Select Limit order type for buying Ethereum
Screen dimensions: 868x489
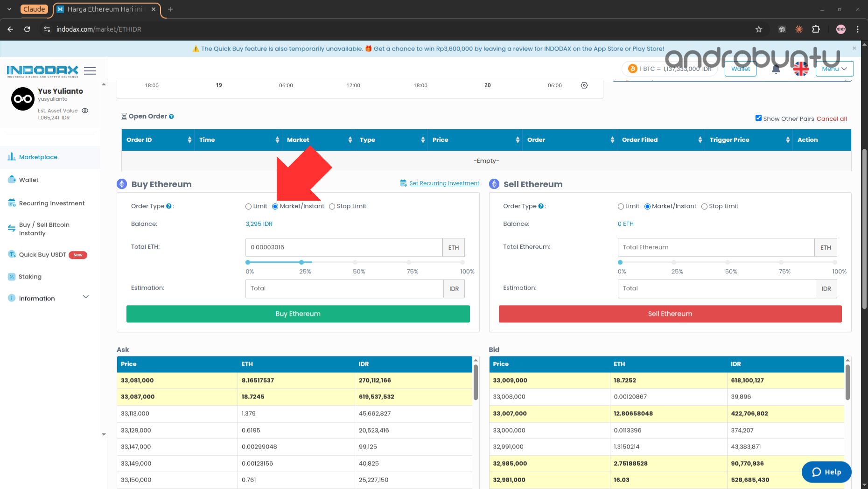click(248, 207)
